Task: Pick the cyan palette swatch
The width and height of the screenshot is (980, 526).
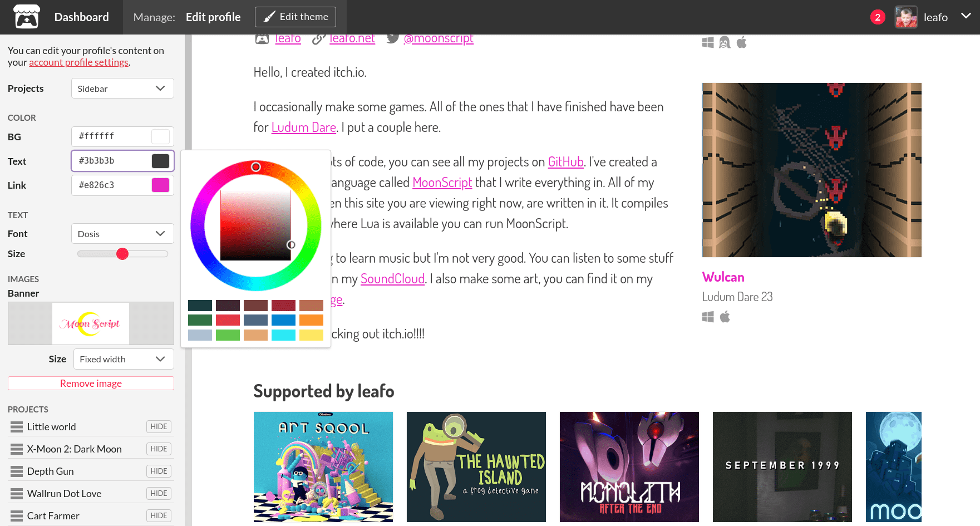Action: (x=283, y=335)
